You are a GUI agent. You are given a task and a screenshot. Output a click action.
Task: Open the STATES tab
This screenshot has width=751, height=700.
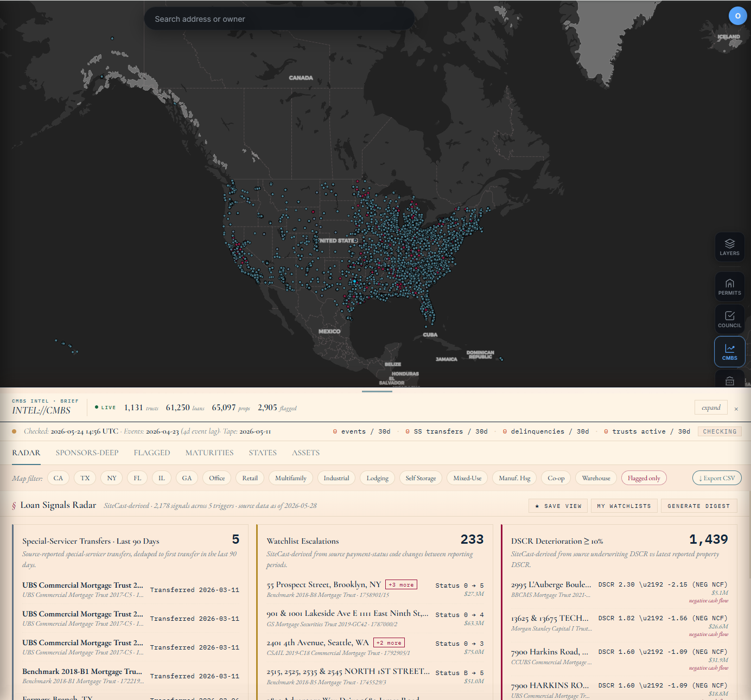pyautogui.click(x=263, y=453)
